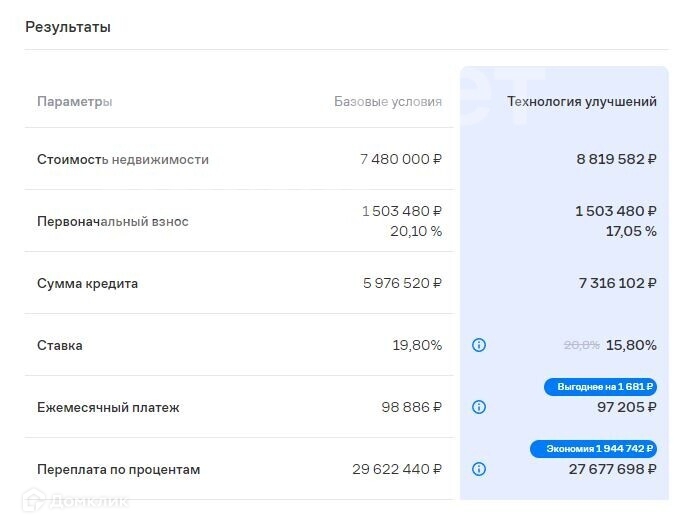Click the 'Сумма кредита' row label

pos(88,283)
